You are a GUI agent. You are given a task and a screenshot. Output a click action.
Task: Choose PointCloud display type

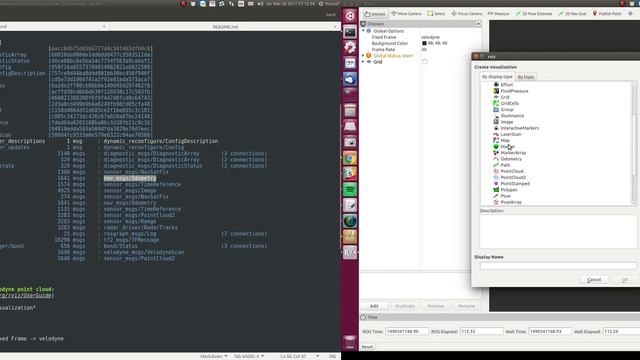(508, 171)
